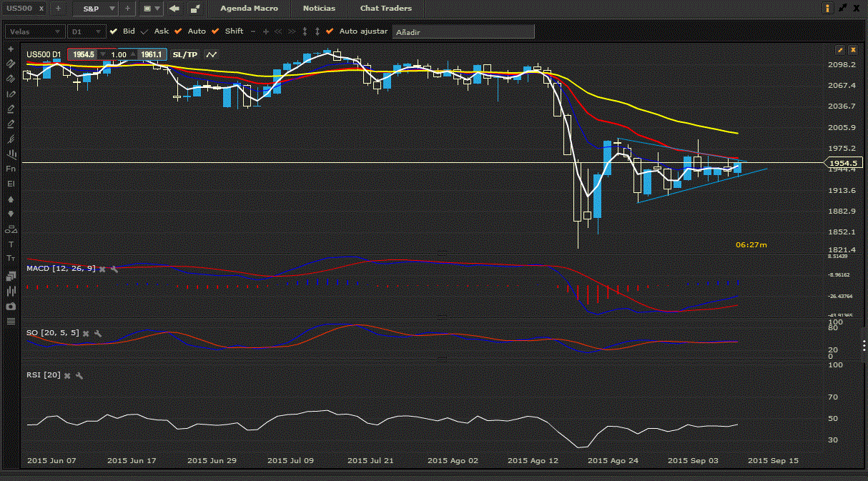Select the Tt text label tool
Image resolution: width=868 pixels, height=481 pixels.
click(11, 257)
